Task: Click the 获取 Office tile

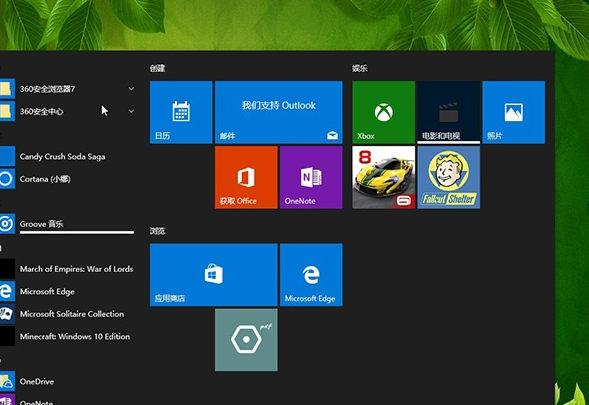Action: tap(246, 177)
